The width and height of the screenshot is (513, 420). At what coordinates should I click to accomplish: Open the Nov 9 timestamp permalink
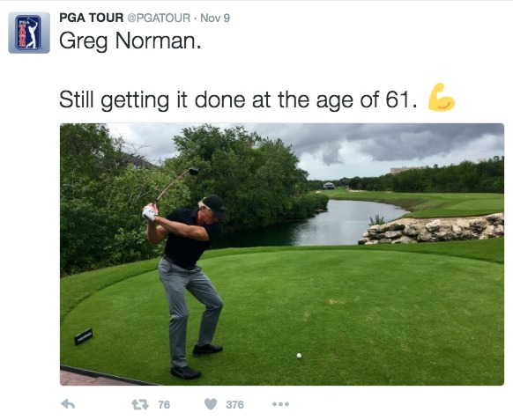pos(215,18)
